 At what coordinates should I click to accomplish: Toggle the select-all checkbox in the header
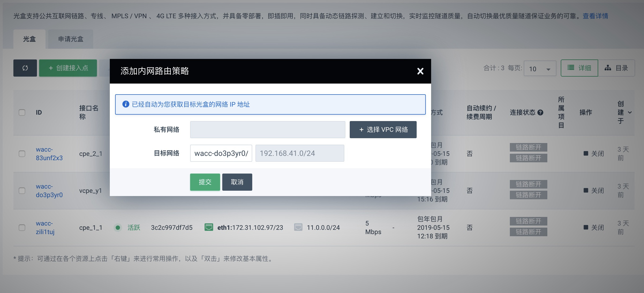tap(22, 112)
